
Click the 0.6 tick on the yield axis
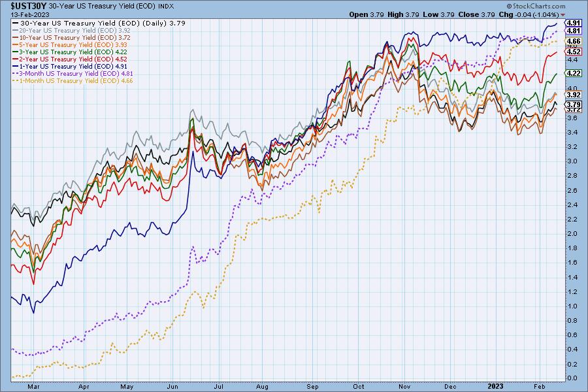pyautogui.click(x=572, y=335)
